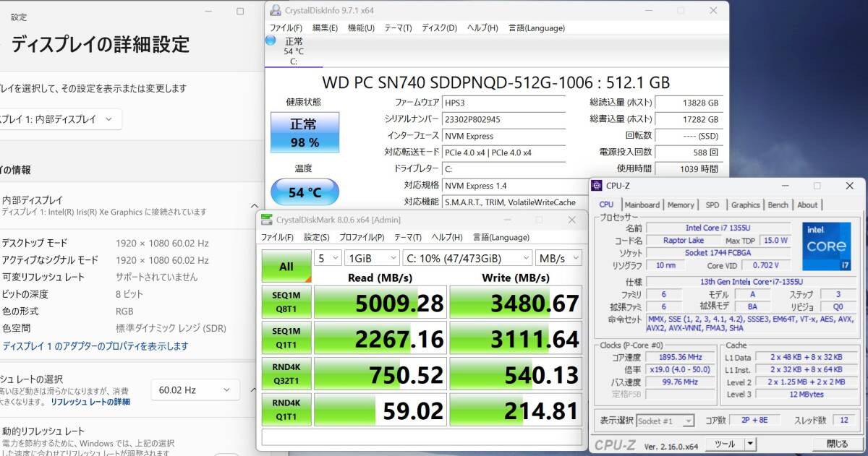Image resolution: width=868 pixels, height=456 pixels.
Task: Start the RND4K Q32T1 benchmark tile
Action: pyautogui.click(x=285, y=374)
